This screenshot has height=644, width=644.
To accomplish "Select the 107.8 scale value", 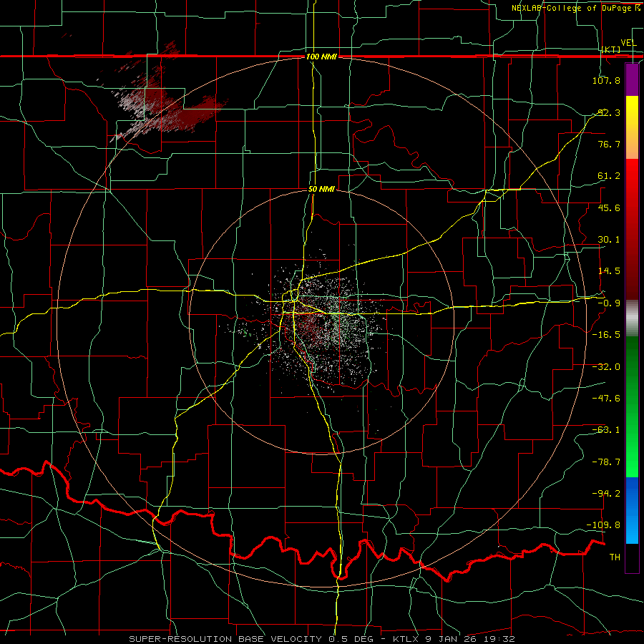I will (x=606, y=80).
